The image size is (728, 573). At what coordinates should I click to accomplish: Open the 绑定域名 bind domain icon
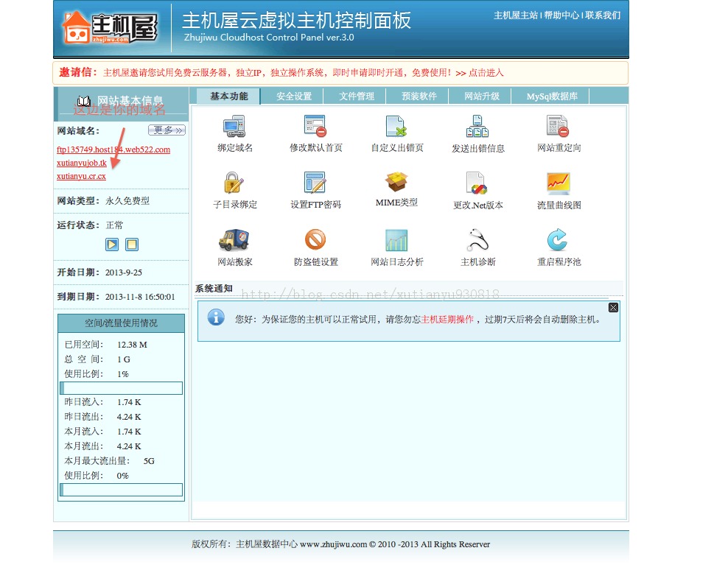(234, 126)
